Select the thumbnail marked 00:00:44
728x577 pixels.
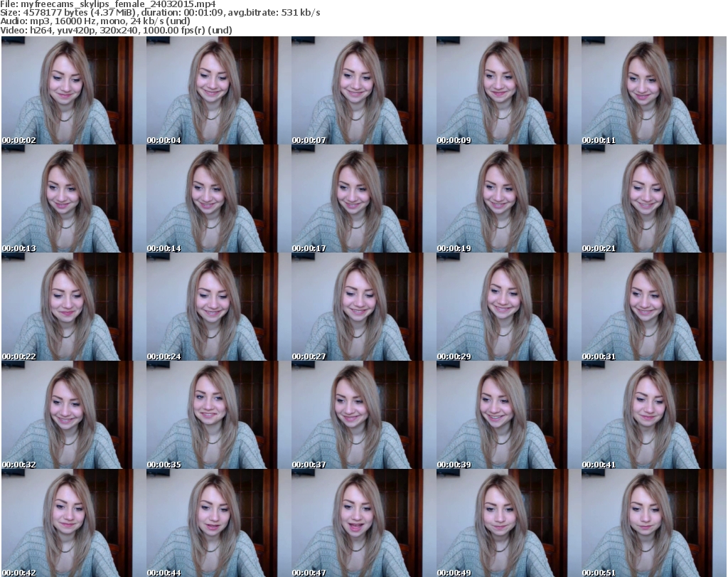tap(218, 523)
